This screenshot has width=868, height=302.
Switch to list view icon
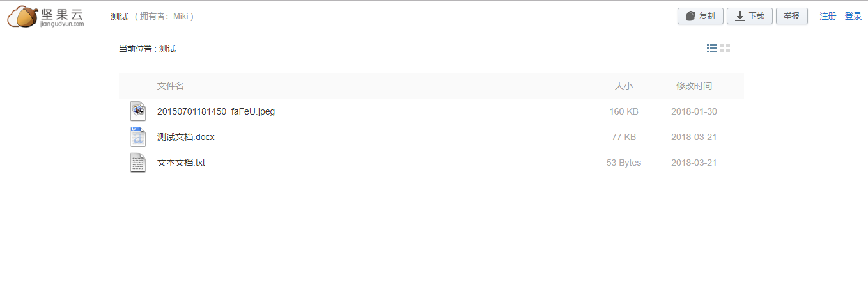711,49
